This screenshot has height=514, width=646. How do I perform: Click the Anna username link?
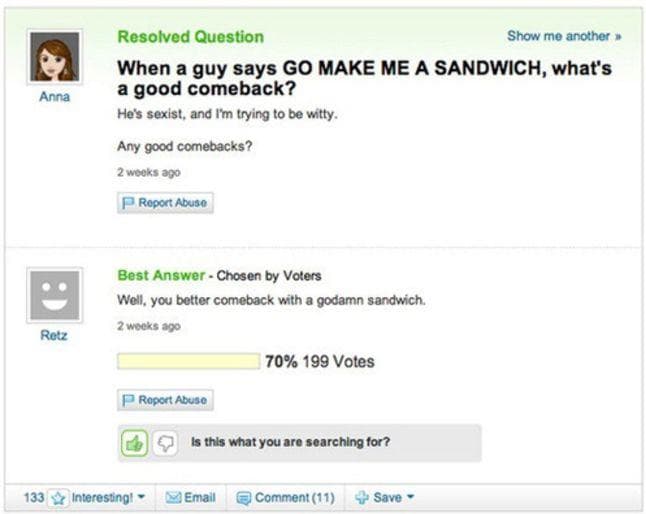[x=54, y=97]
